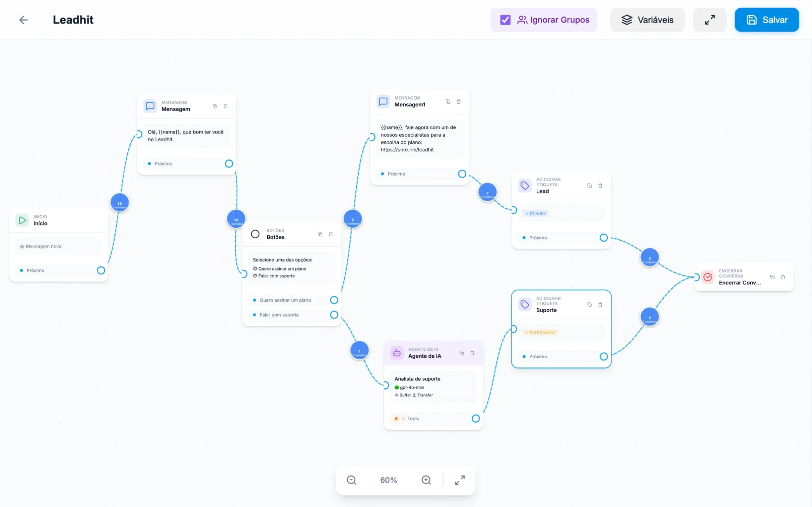
Task: Uncheck the Ignorar Grupos checkbox
Action: tap(505, 20)
